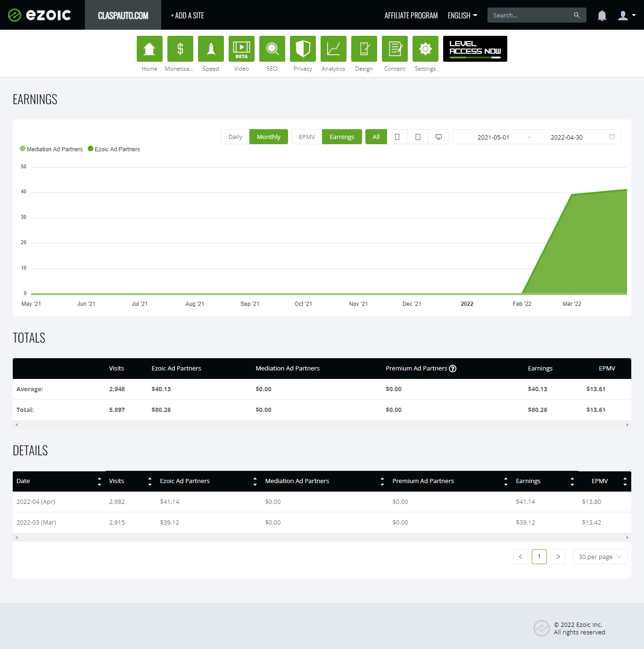Go to previous page of details
The width and height of the screenshot is (644, 649).
tap(520, 557)
